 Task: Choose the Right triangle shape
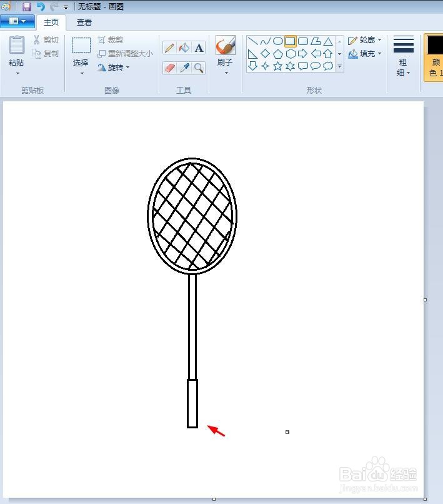coord(253,54)
